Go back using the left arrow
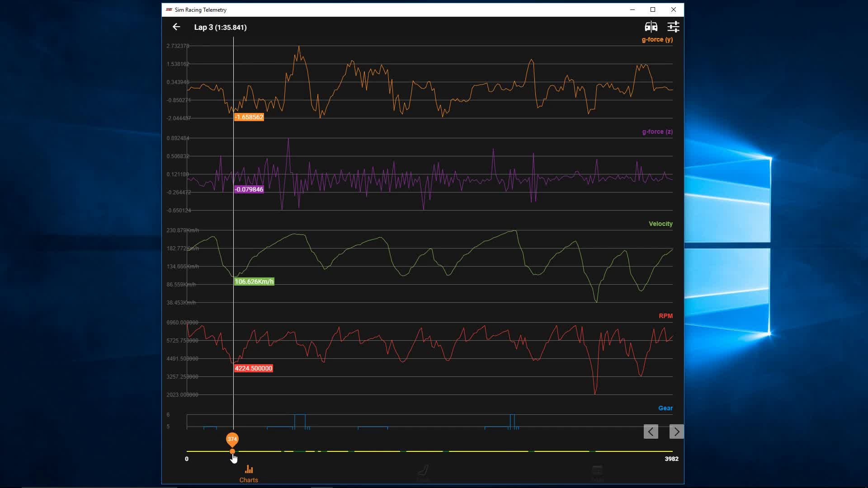Viewport: 868px width, 488px height. point(176,27)
